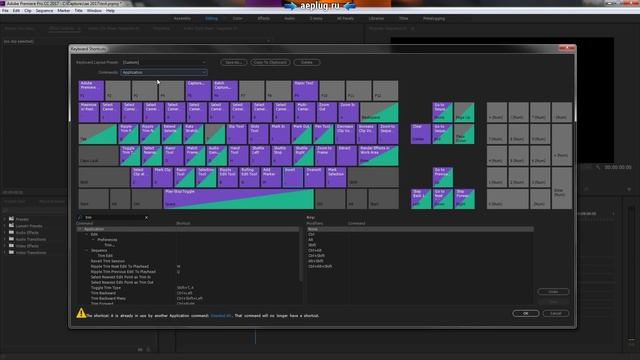Viewport: 640px width, 360px height.
Task: Select the Alt modifier row
Action: [311, 240]
